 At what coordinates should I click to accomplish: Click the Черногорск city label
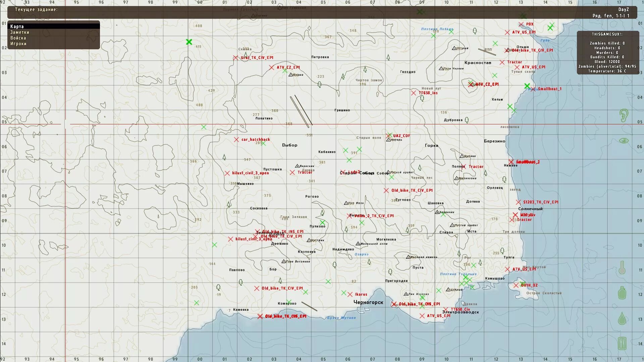[368, 302]
